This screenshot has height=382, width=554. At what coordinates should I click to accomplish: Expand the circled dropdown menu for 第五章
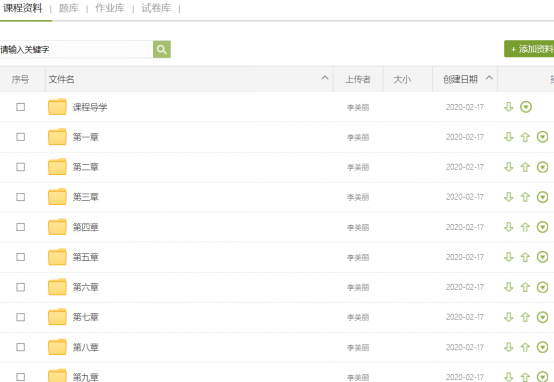coord(542,257)
